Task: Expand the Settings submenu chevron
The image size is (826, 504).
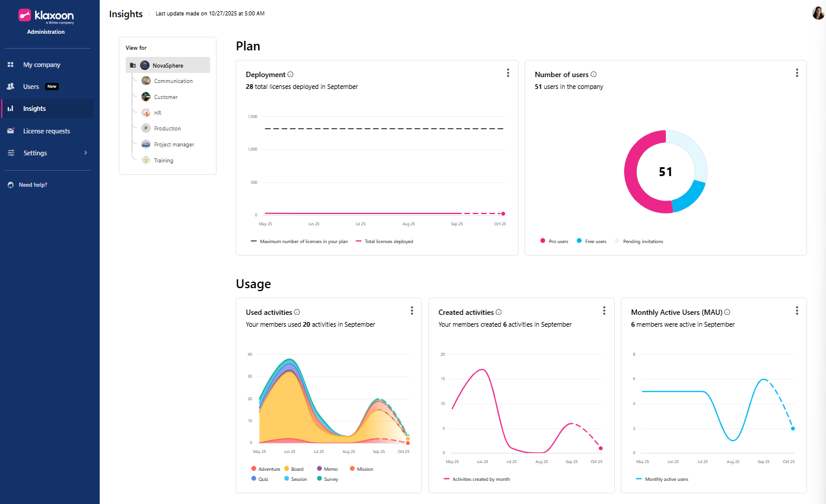Action: (85, 153)
